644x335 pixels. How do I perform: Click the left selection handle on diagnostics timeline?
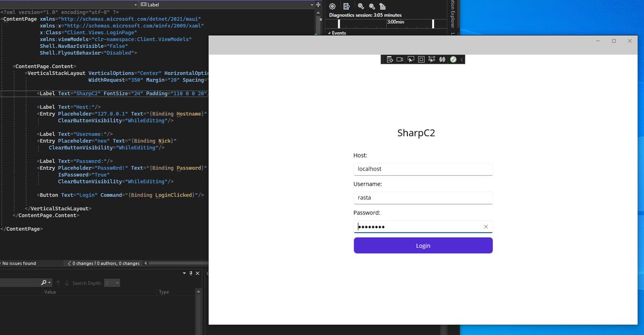click(x=339, y=24)
